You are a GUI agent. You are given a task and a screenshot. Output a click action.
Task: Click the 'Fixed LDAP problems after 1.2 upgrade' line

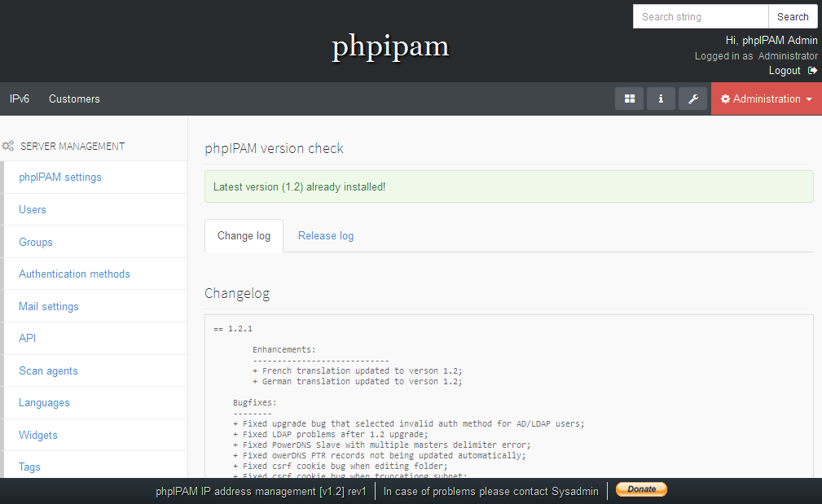pos(330,434)
